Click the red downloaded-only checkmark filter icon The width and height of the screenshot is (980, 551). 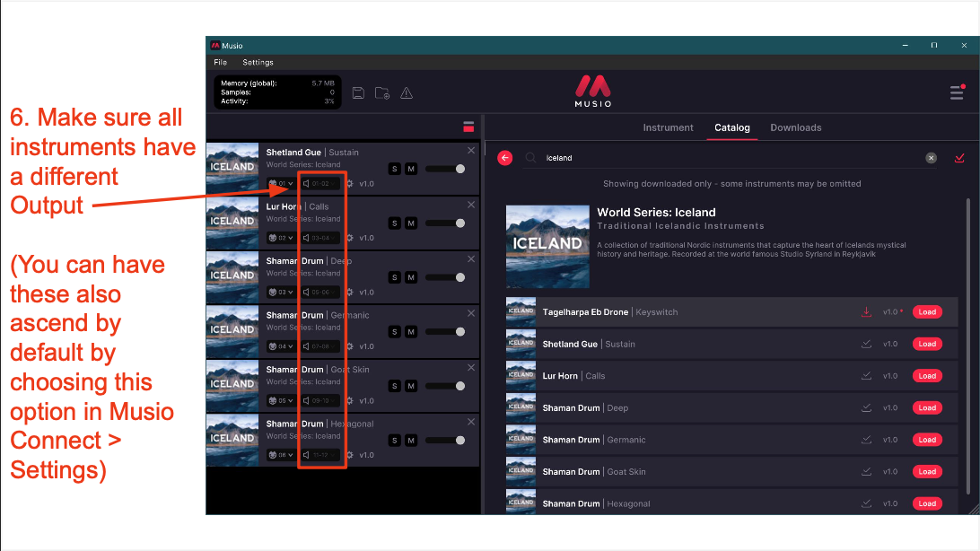coord(959,158)
